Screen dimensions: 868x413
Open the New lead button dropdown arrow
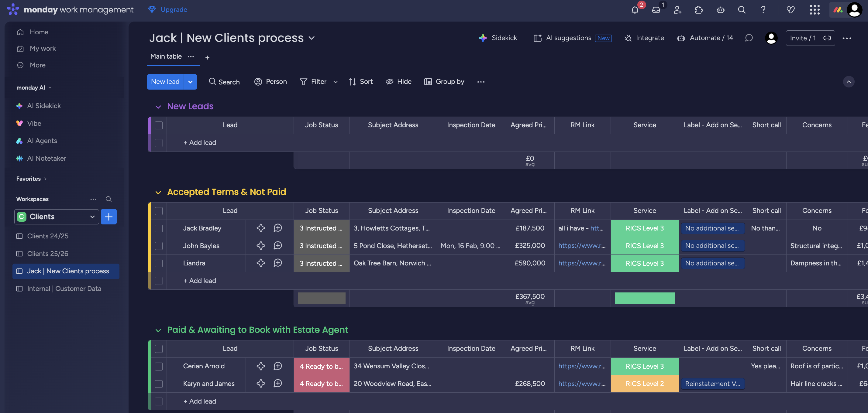click(190, 82)
